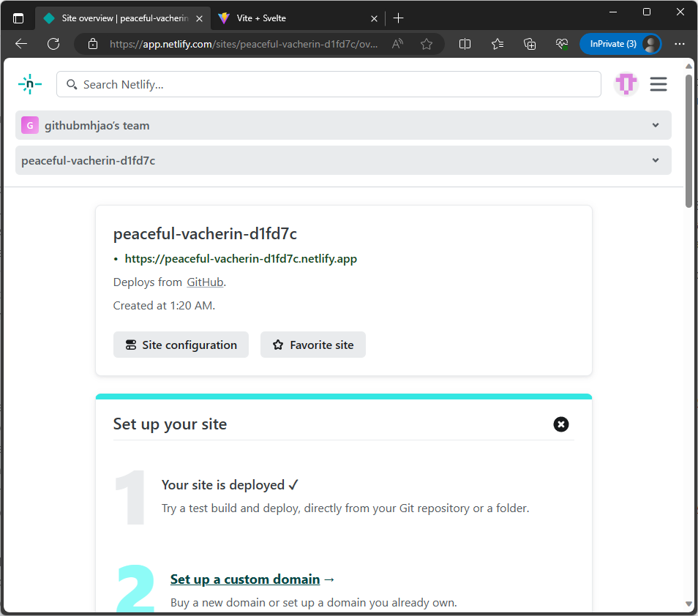
Task: Click the scrollbar up arrow
Action: point(688,66)
